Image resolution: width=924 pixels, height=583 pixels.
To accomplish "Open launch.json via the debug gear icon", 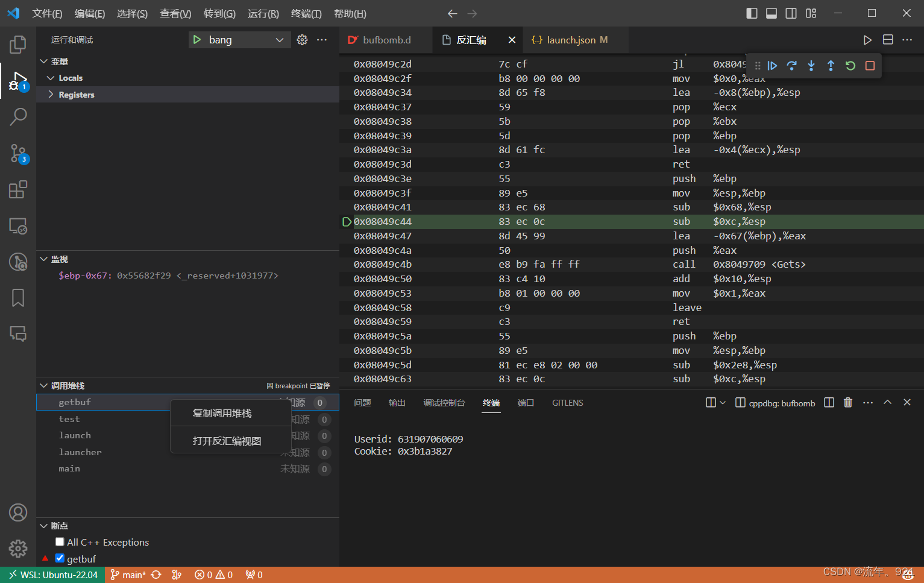I will click(302, 40).
